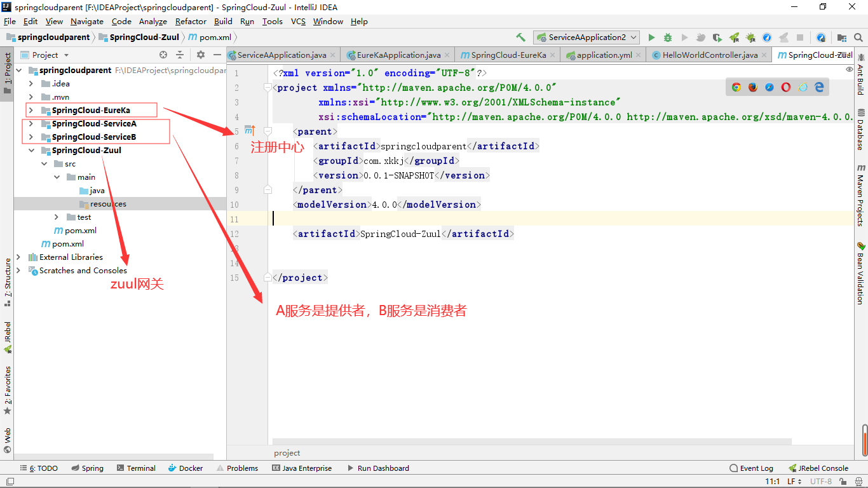Image resolution: width=868 pixels, height=488 pixels.
Task: Expand the .mvn folder
Action: (31, 97)
